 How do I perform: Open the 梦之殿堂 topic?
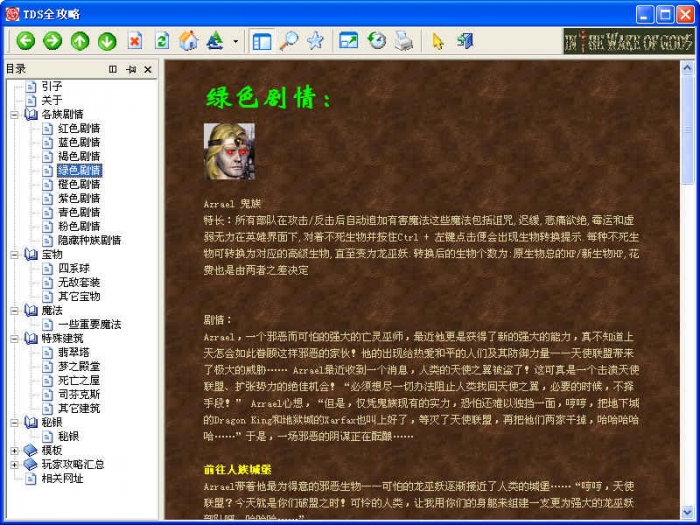click(x=79, y=366)
